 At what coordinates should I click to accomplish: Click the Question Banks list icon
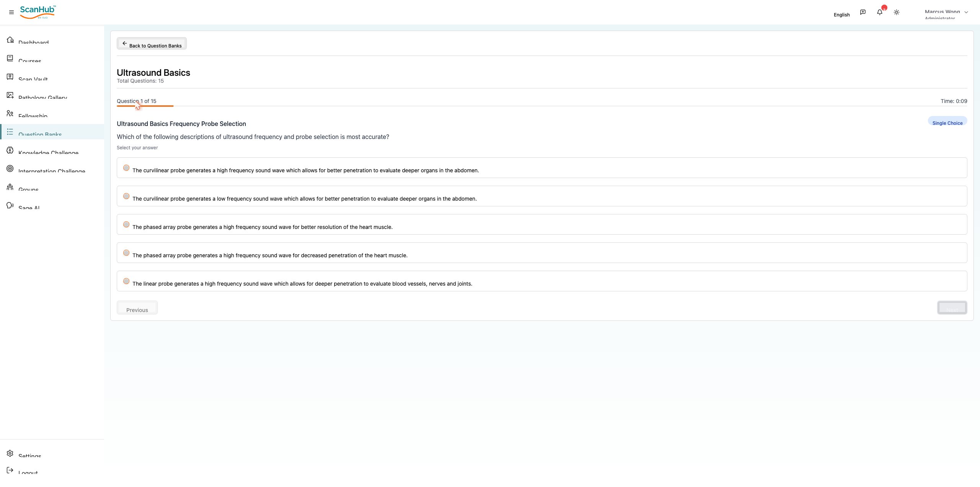10,132
